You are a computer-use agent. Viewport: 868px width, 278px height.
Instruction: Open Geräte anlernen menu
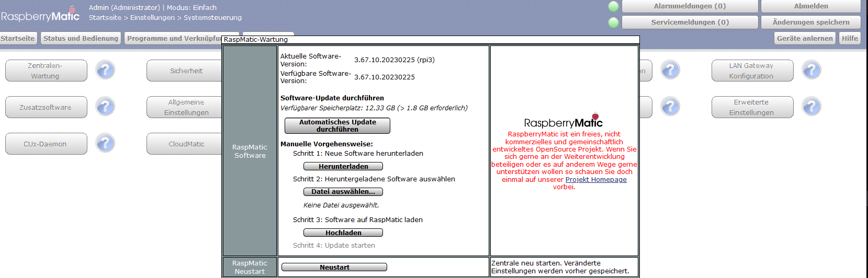pos(805,38)
